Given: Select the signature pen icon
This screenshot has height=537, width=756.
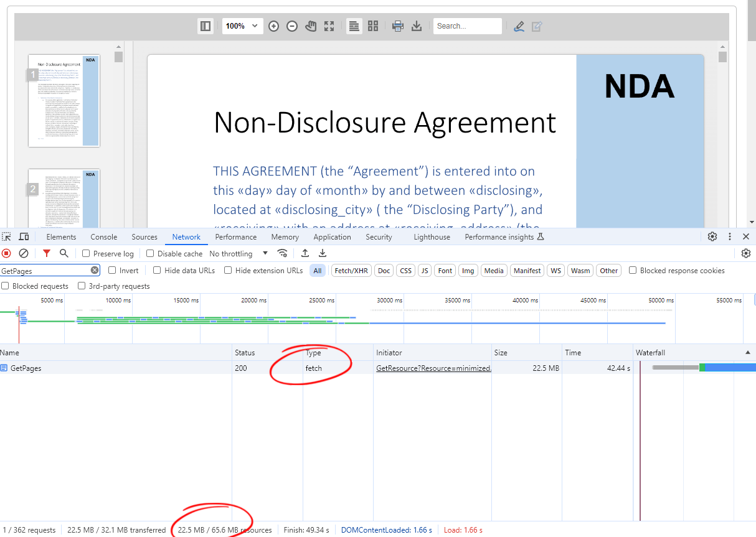Looking at the screenshot, I should click(519, 26).
